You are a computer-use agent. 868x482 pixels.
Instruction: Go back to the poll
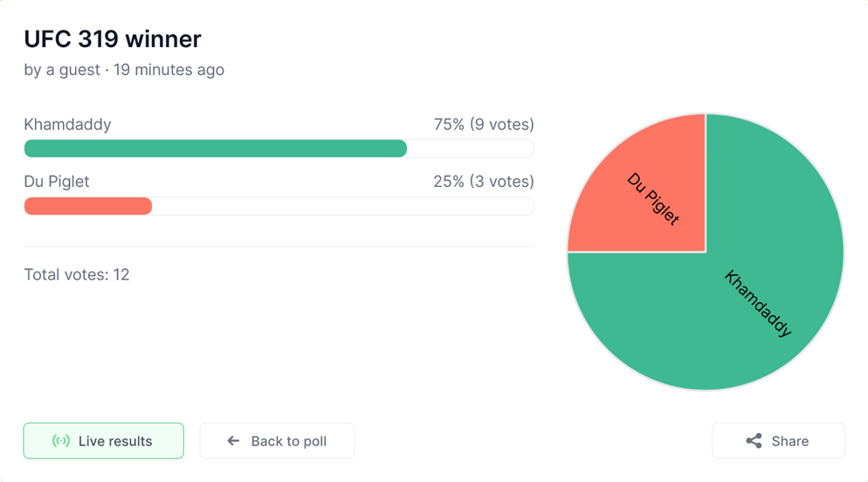point(277,441)
